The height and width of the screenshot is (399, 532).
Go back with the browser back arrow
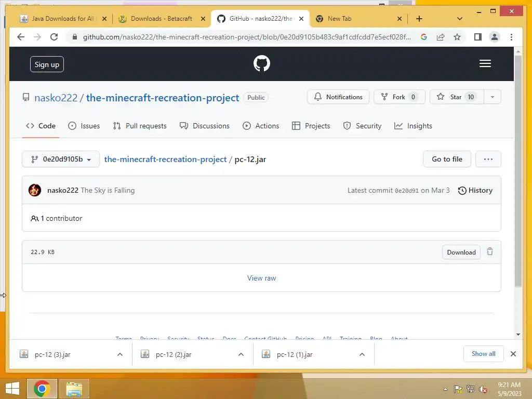[21, 37]
